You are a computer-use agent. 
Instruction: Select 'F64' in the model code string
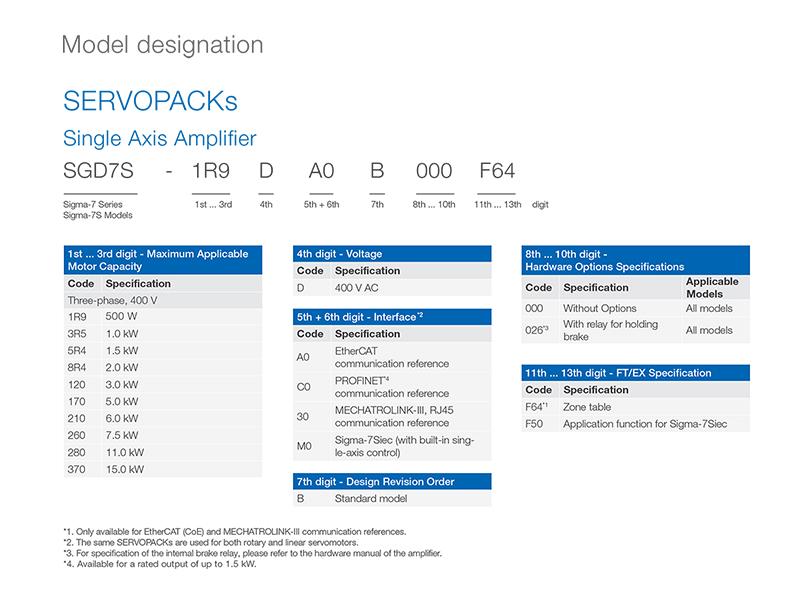tap(496, 171)
